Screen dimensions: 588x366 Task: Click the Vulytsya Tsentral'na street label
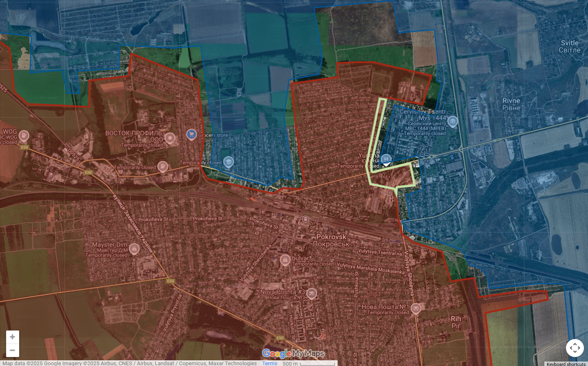(x=380, y=252)
